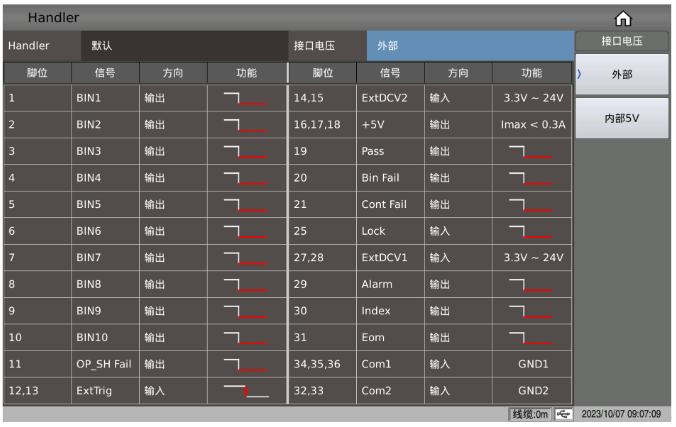Click the Alarm signal waveform icon
The image size is (676, 427).
pyautogui.click(x=531, y=285)
